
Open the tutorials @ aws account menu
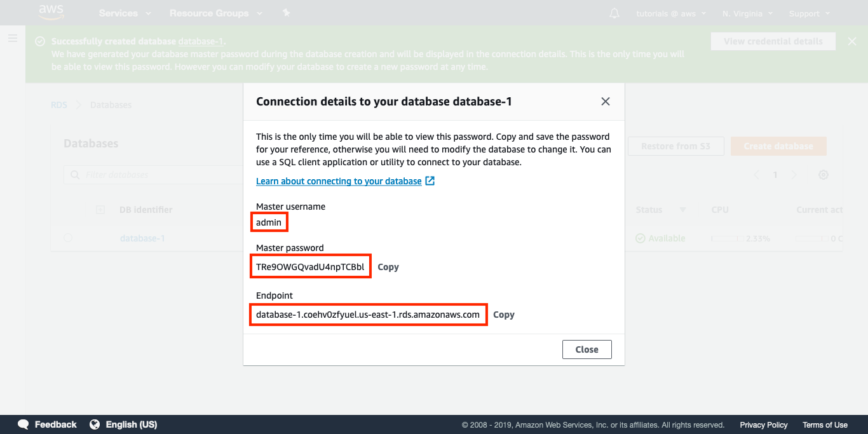[671, 13]
